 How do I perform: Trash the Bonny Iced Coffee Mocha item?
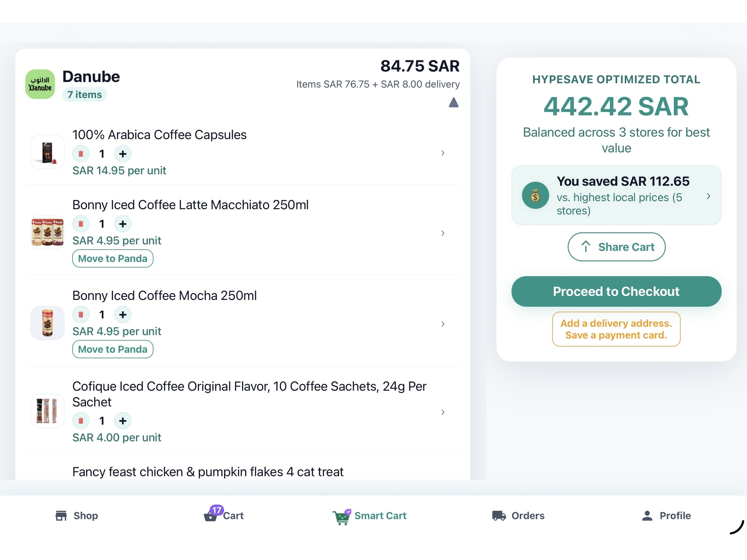tap(81, 315)
